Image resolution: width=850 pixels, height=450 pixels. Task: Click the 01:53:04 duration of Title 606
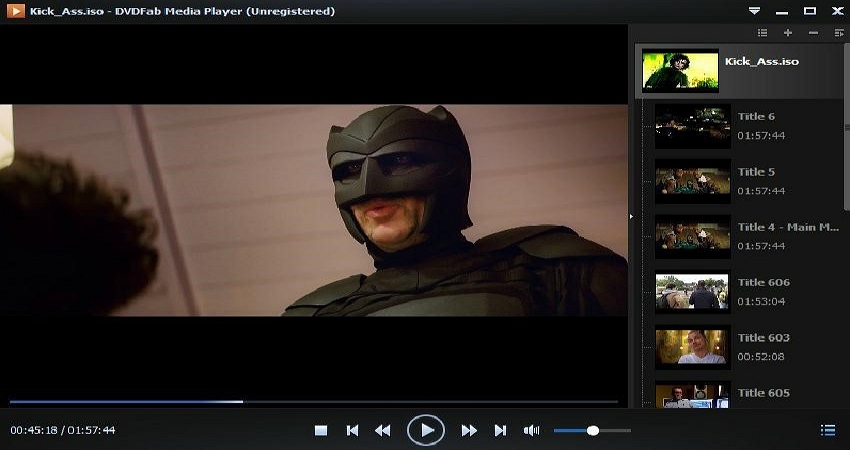(761, 301)
